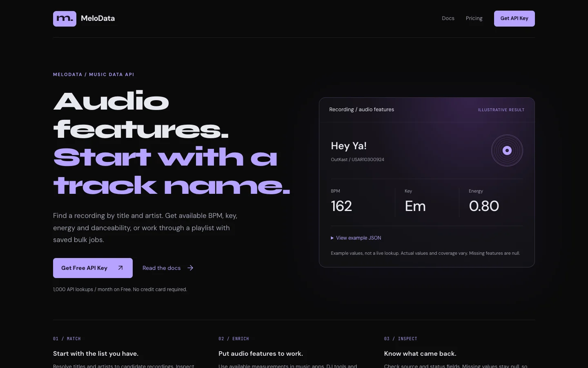
Task: Click the Get API Key header button
Action: pyautogui.click(x=514, y=18)
